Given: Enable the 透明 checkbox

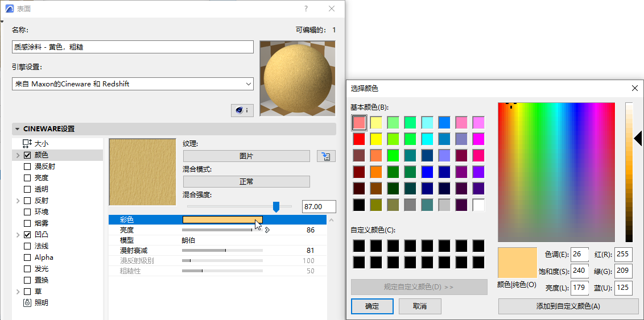Looking at the screenshot, I should tap(27, 189).
